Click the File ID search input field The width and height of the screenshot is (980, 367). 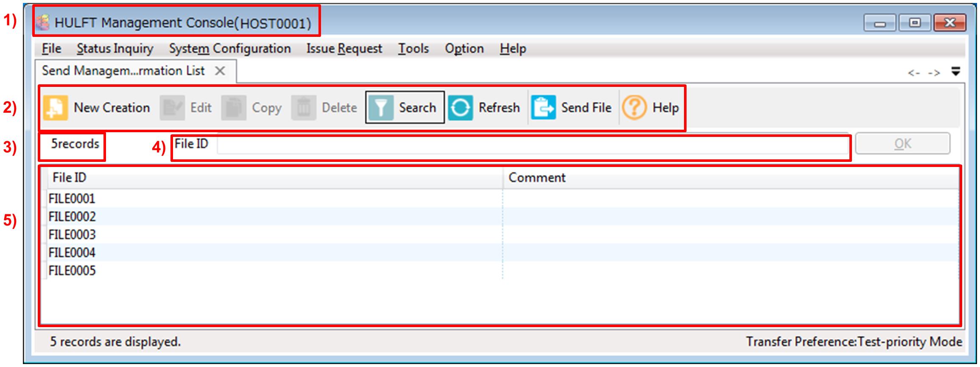point(532,145)
